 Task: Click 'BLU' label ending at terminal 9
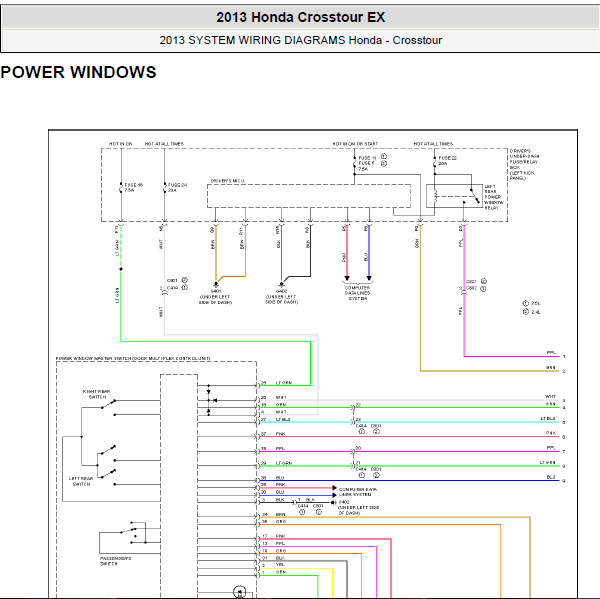551,477
